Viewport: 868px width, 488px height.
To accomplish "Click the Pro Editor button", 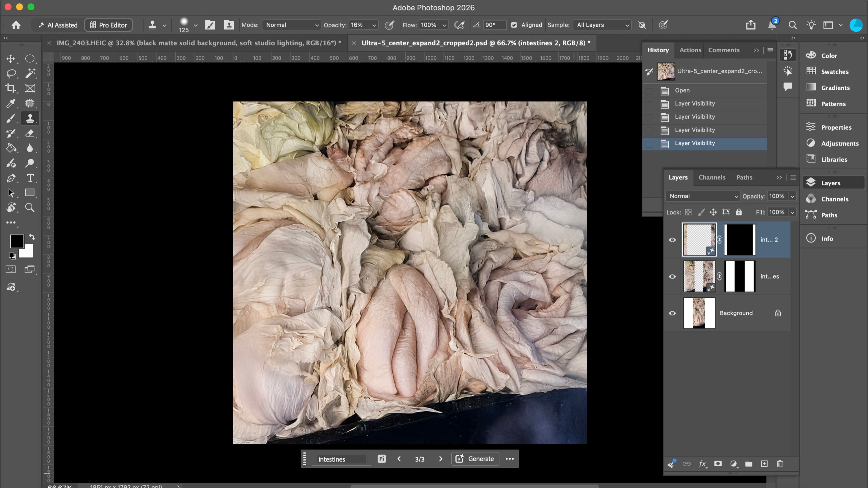I will coord(108,25).
